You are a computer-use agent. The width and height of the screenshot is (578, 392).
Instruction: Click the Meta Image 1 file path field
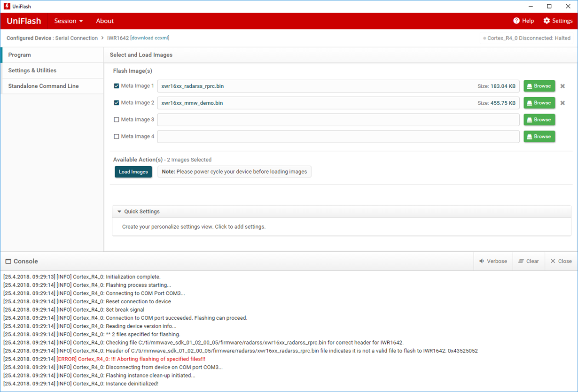[x=338, y=86]
